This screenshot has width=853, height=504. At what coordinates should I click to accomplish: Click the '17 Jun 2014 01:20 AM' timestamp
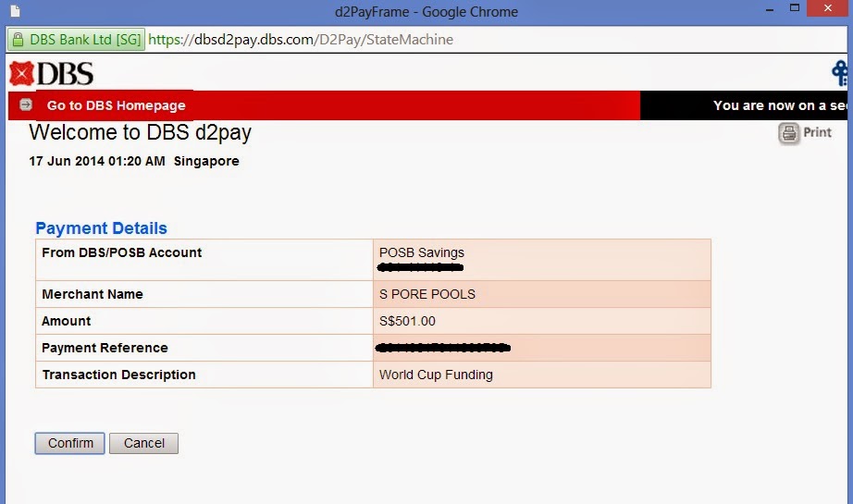pyautogui.click(x=97, y=161)
